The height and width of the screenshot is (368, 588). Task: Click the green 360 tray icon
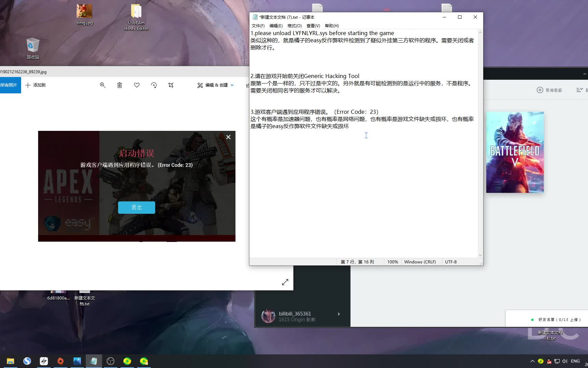[x=541, y=361]
